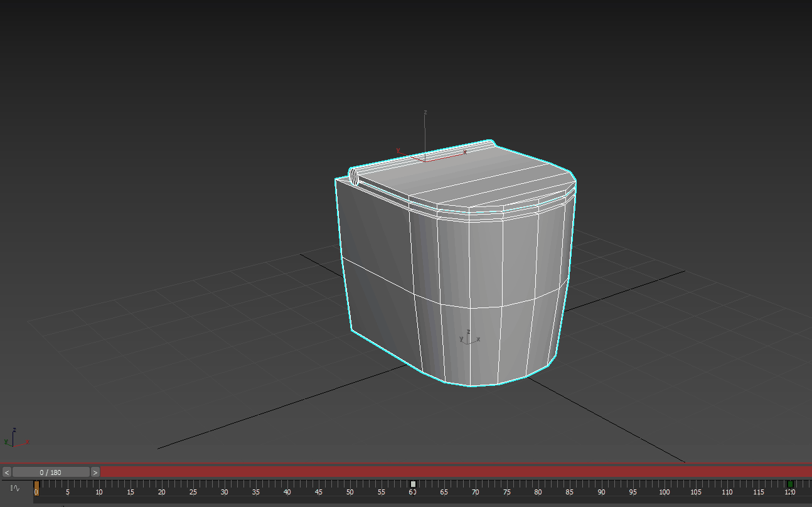812x507 pixels.
Task: Click the axis tripod at the model's pivot
Action: point(467,339)
